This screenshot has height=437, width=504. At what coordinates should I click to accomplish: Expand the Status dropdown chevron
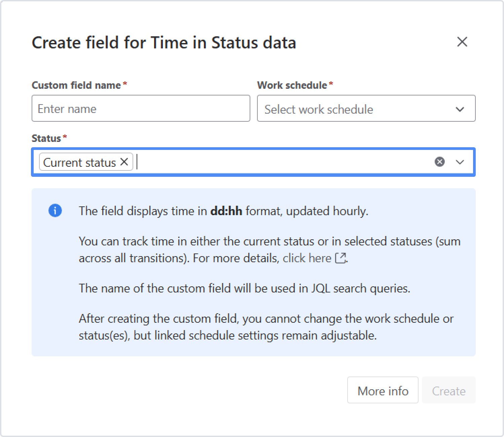(x=460, y=162)
